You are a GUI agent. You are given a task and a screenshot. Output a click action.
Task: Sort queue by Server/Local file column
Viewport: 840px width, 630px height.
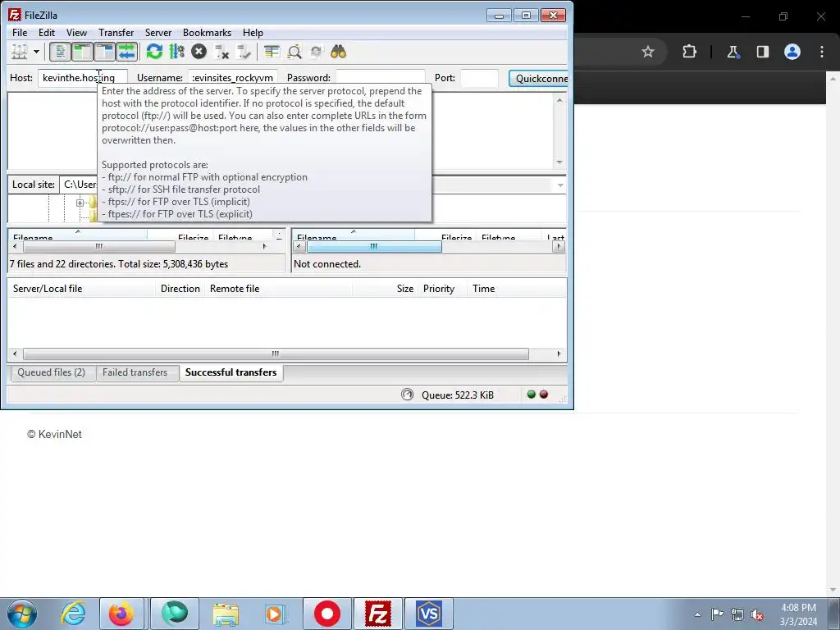[x=82, y=289]
